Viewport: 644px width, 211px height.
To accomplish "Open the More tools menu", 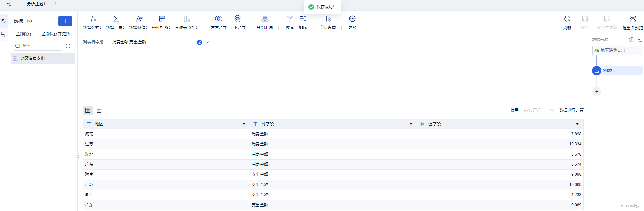I will pos(352,22).
